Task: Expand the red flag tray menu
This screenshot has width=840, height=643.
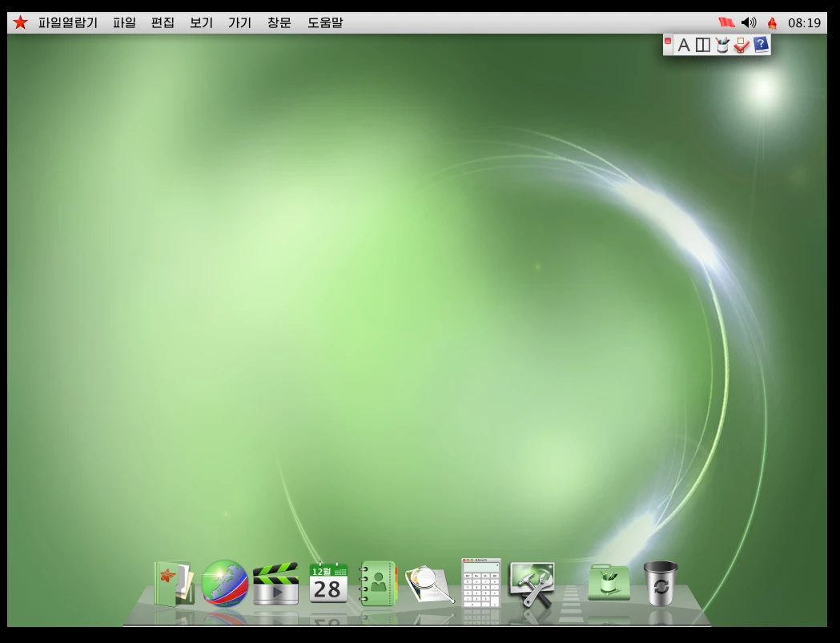Action: tap(726, 22)
